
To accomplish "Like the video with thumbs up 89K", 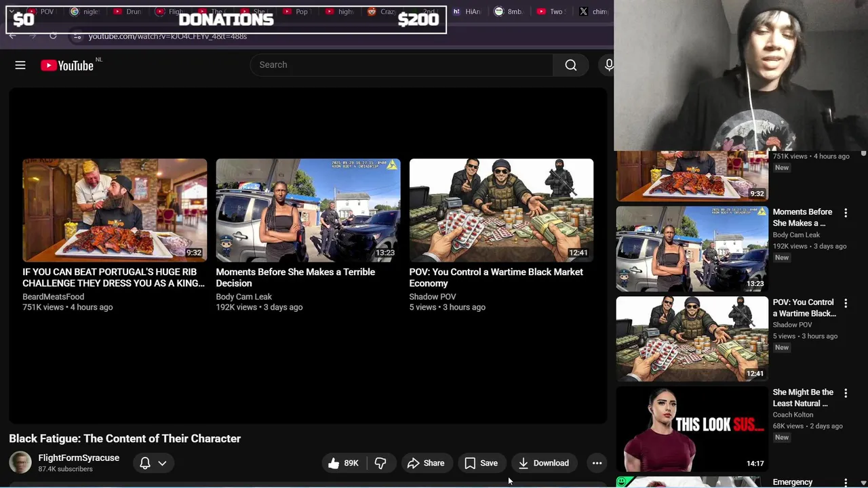I will pyautogui.click(x=344, y=464).
